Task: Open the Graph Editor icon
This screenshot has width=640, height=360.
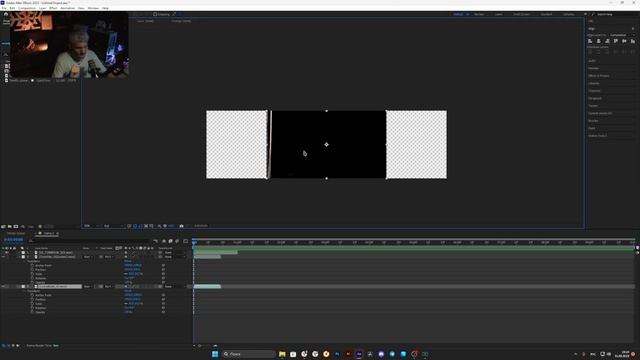Action: [x=186, y=241]
